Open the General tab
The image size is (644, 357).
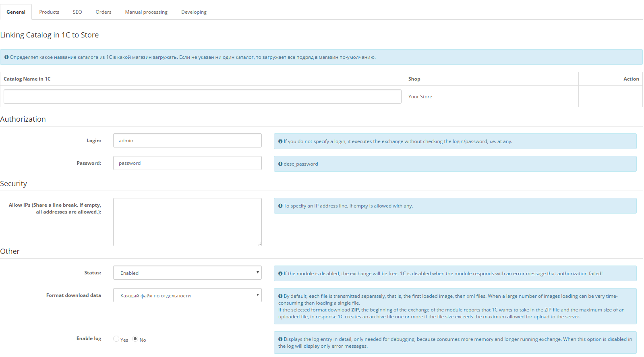coord(16,12)
